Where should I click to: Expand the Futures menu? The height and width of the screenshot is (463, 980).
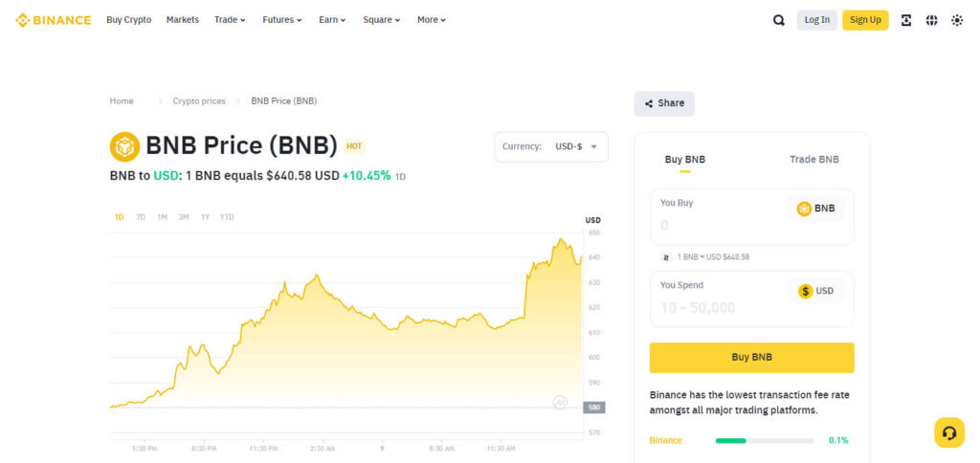[x=282, y=20]
